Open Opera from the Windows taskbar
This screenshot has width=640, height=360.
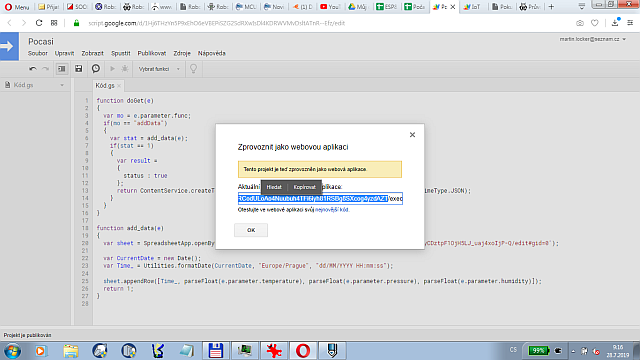click(x=303, y=351)
